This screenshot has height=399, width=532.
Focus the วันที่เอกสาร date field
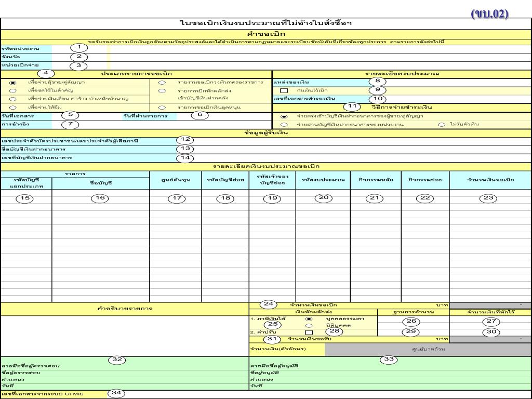[87, 116]
